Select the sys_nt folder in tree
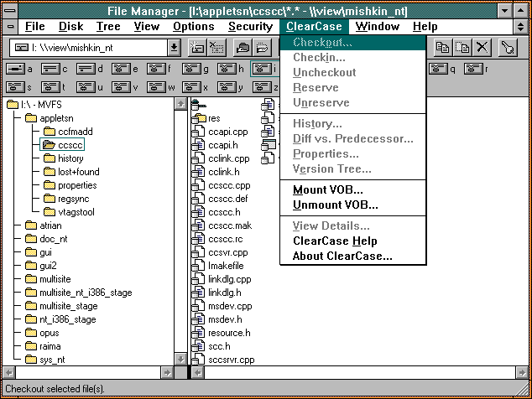 coord(44,360)
